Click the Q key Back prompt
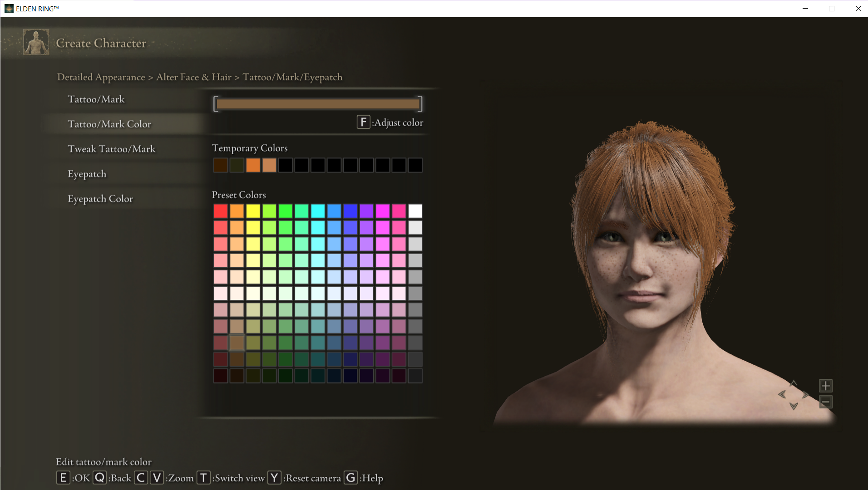The height and width of the screenshot is (490, 868). [x=100, y=478]
